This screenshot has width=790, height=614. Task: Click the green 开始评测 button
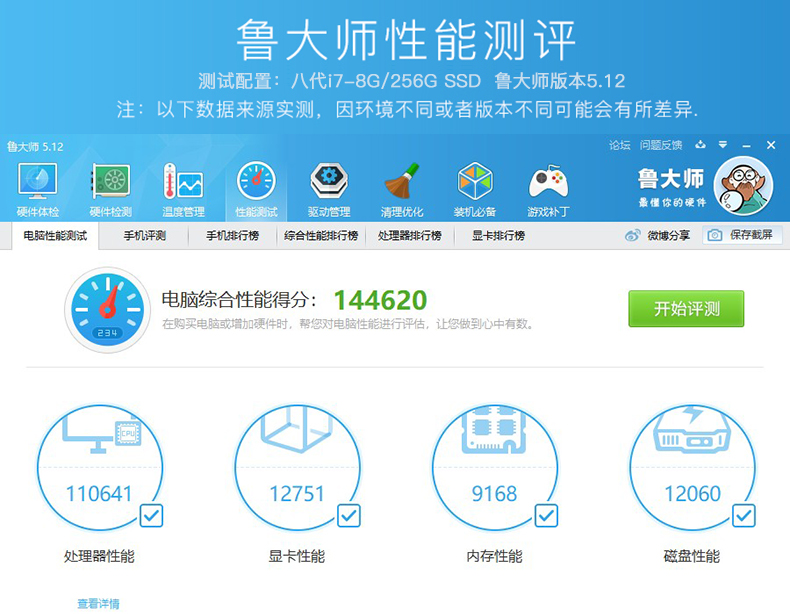pyautogui.click(x=686, y=309)
